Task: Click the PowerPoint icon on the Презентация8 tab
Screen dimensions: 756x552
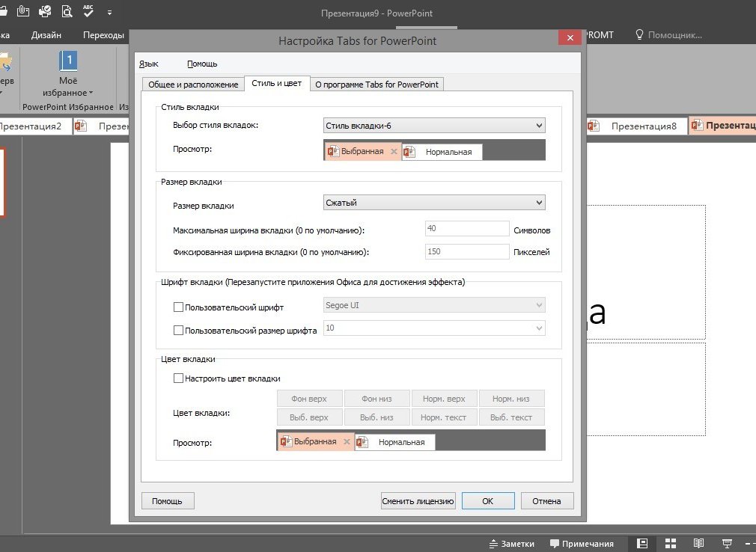Action: pos(594,126)
